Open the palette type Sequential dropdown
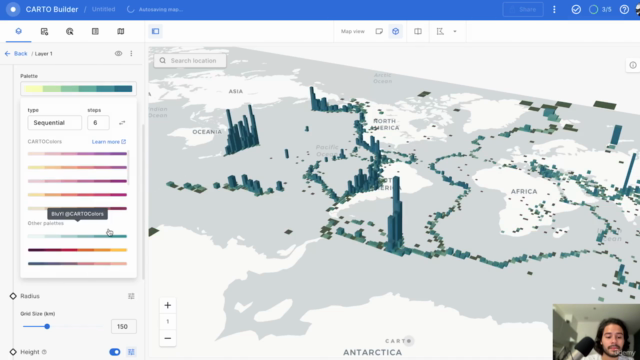Image resolution: width=640 pixels, height=360 pixels. pos(55,122)
